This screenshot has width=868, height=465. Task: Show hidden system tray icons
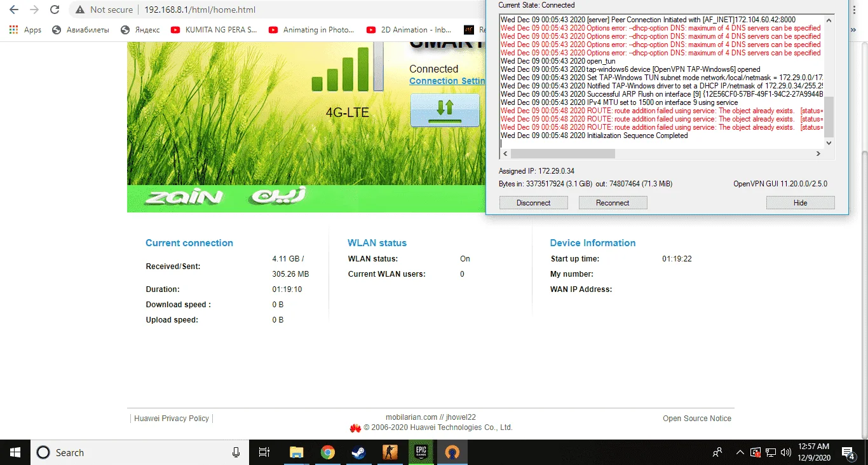click(x=740, y=452)
